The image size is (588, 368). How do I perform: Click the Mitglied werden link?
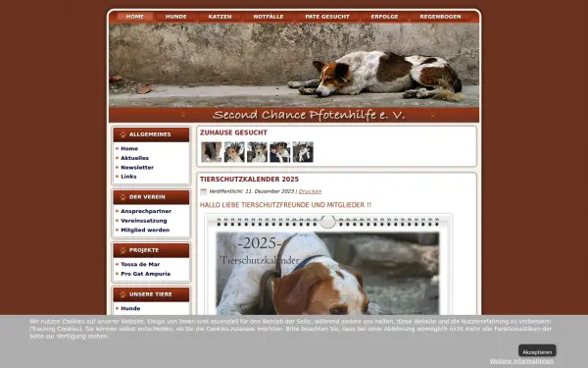click(x=145, y=230)
